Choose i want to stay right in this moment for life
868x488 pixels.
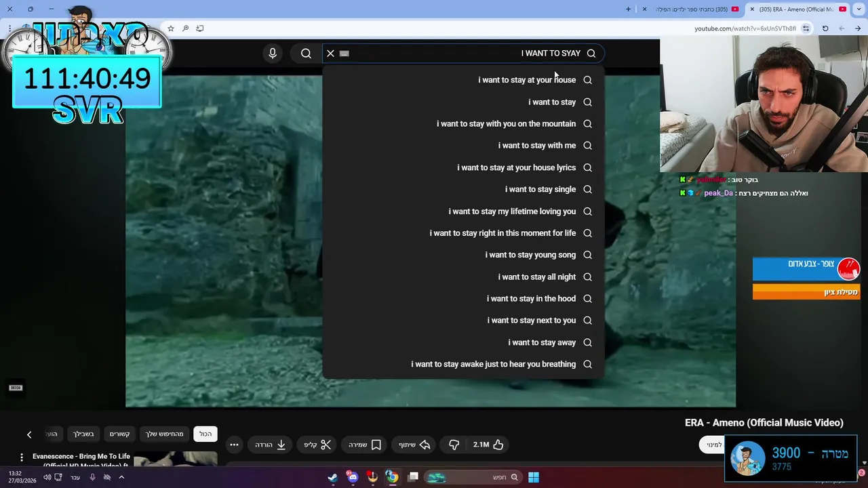pos(463,232)
